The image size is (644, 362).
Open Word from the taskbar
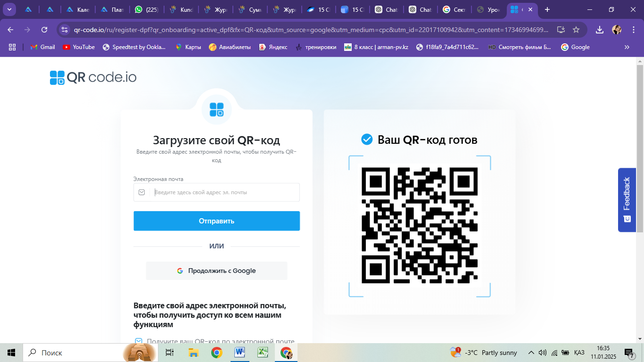[240, 353]
